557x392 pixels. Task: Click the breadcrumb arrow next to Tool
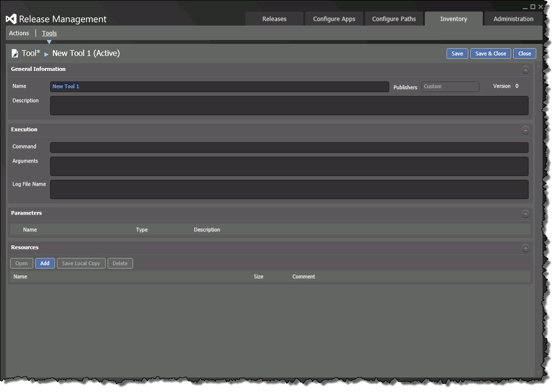tap(46, 54)
